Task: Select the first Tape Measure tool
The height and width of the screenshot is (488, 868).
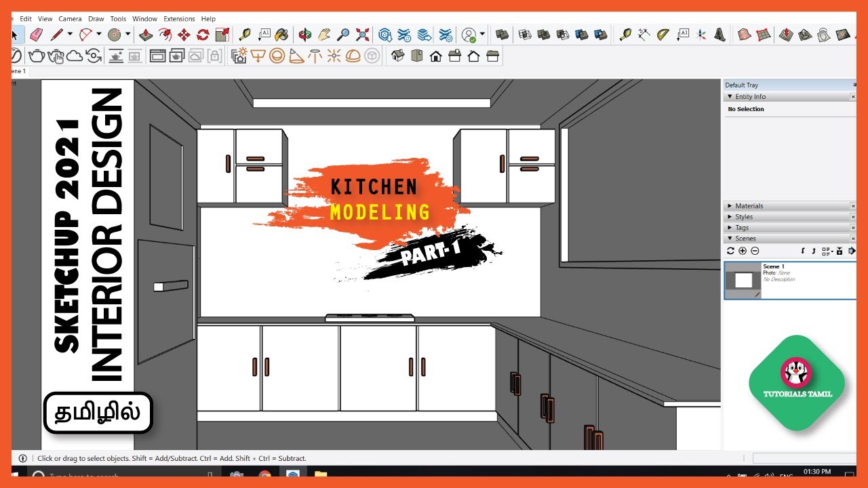Action: click(x=245, y=35)
